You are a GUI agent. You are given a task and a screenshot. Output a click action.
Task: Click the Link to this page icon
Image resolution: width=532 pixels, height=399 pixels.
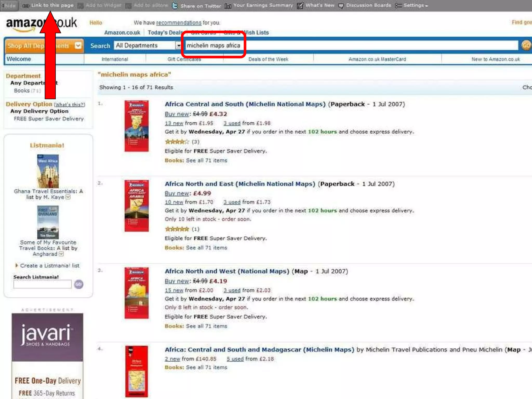25,6
